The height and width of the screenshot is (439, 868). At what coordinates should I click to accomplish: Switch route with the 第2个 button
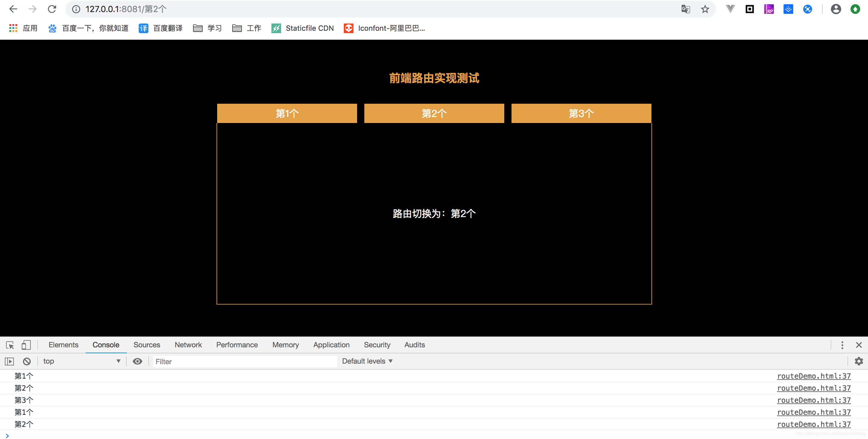pyautogui.click(x=434, y=113)
